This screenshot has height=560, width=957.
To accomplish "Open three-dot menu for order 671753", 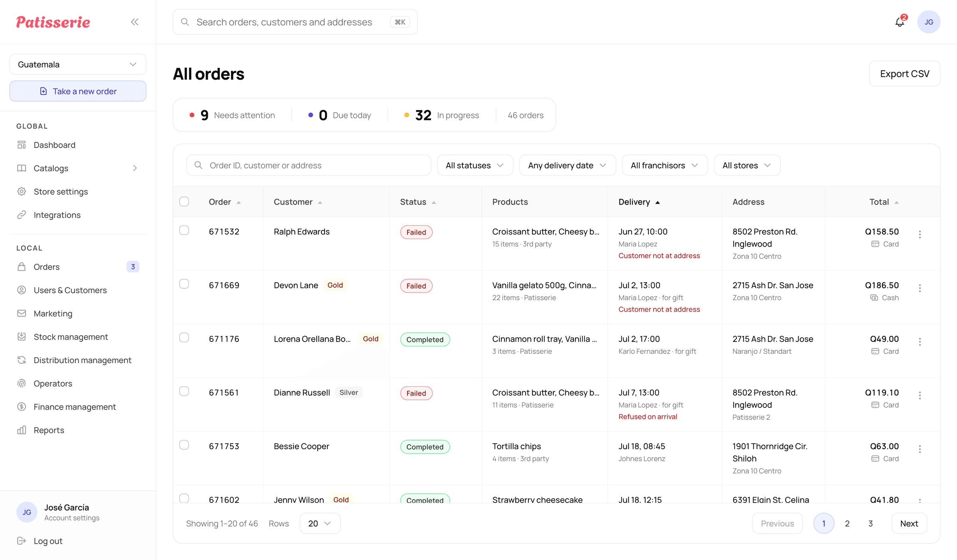I will 920,449.
